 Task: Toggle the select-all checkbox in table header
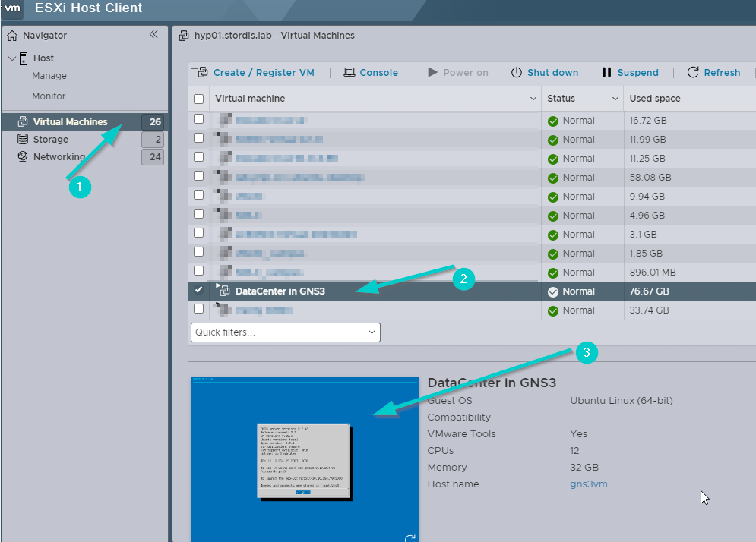point(199,99)
